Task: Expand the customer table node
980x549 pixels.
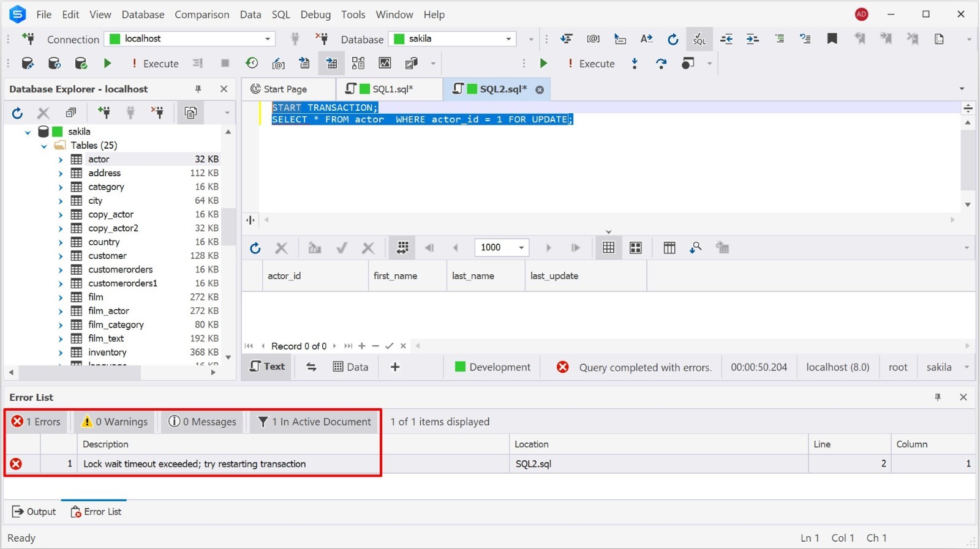Action: (61, 256)
